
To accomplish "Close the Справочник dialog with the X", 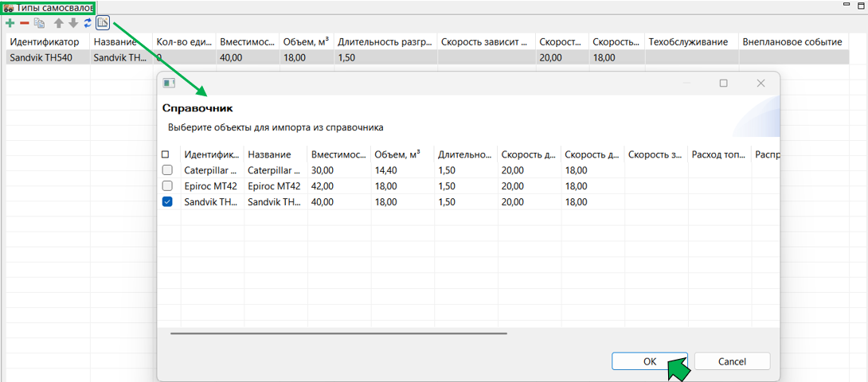I will tap(760, 83).
